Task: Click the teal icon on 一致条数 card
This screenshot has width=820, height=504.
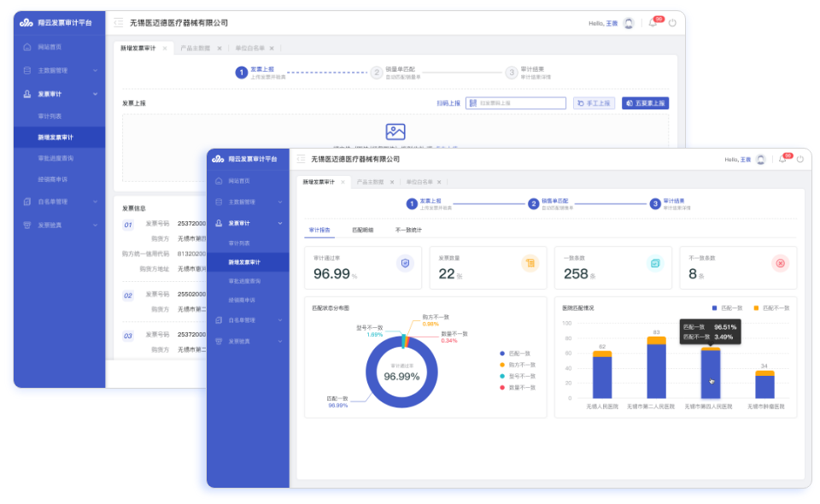Action: [x=655, y=263]
